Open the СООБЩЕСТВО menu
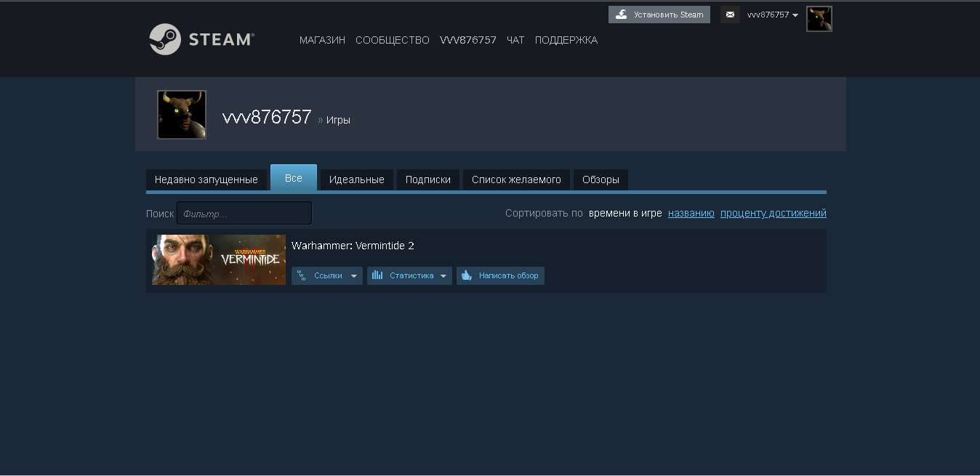 click(393, 40)
